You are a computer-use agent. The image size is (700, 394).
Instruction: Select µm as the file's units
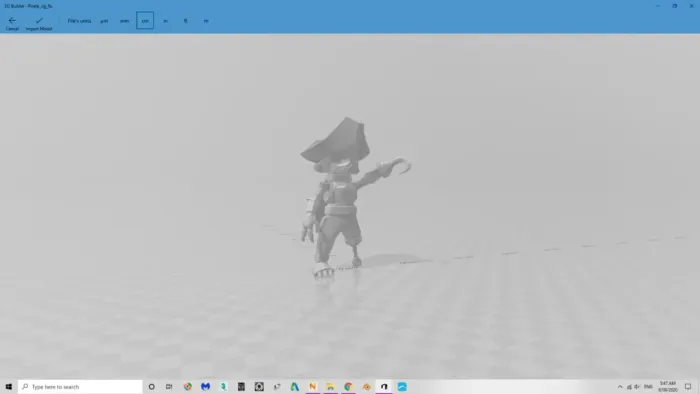coord(104,21)
